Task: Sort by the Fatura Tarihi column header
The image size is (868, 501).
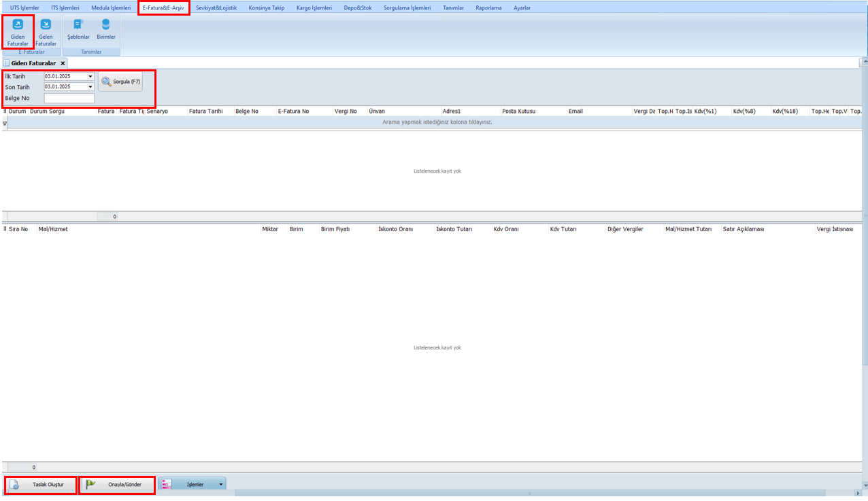Action: [x=205, y=111]
